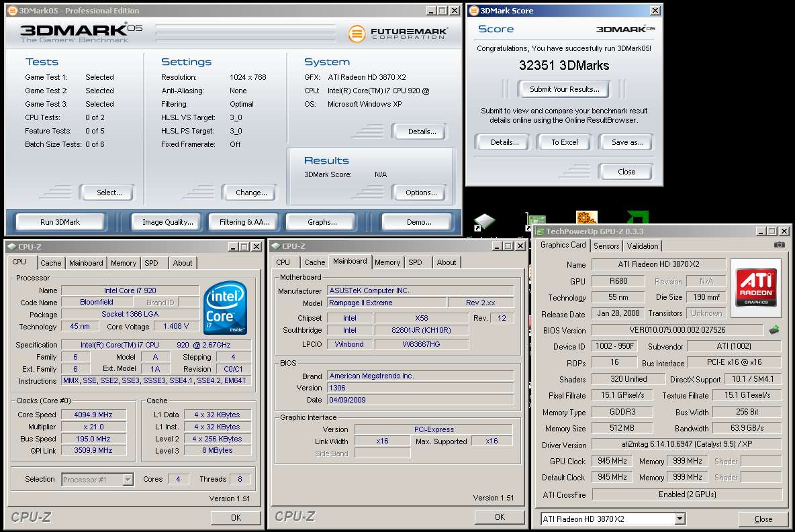This screenshot has width=795, height=532.
Task: Open CPU tab in second CPU-Z window
Action: click(x=283, y=262)
